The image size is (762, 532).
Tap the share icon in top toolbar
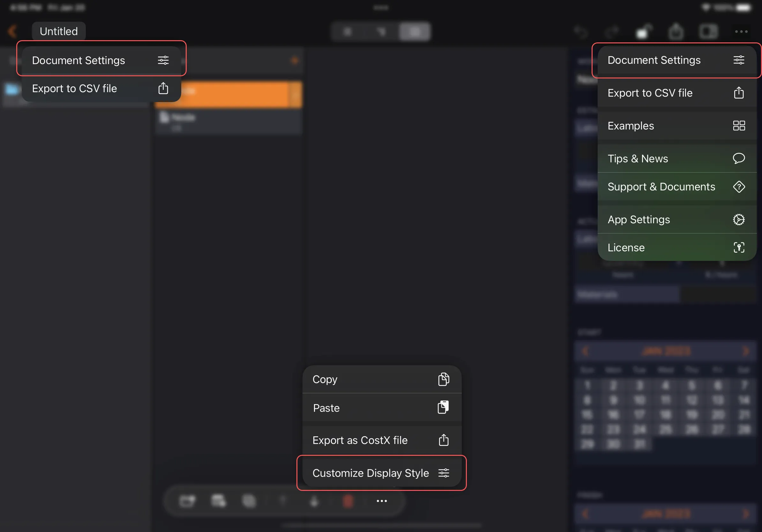click(x=676, y=32)
